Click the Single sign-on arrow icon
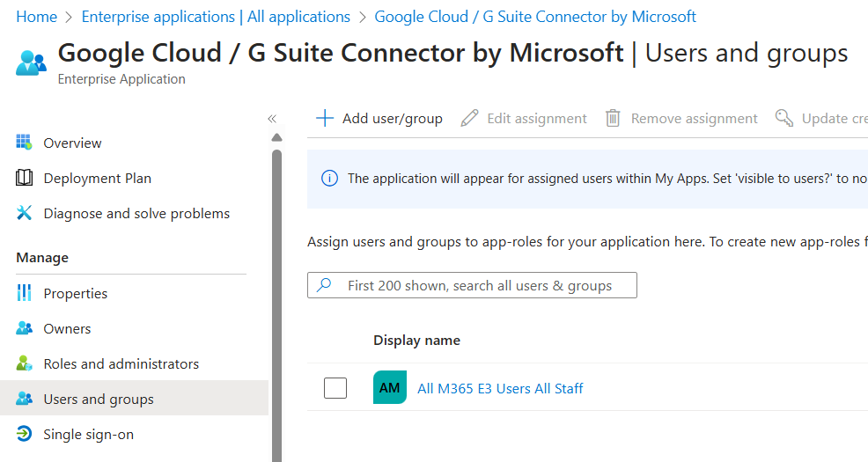 coord(24,434)
